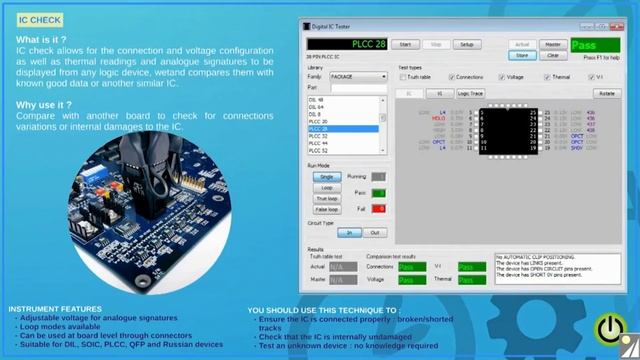This screenshot has width=640, height=360.
Task: Click the Stop button
Action: (436, 44)
